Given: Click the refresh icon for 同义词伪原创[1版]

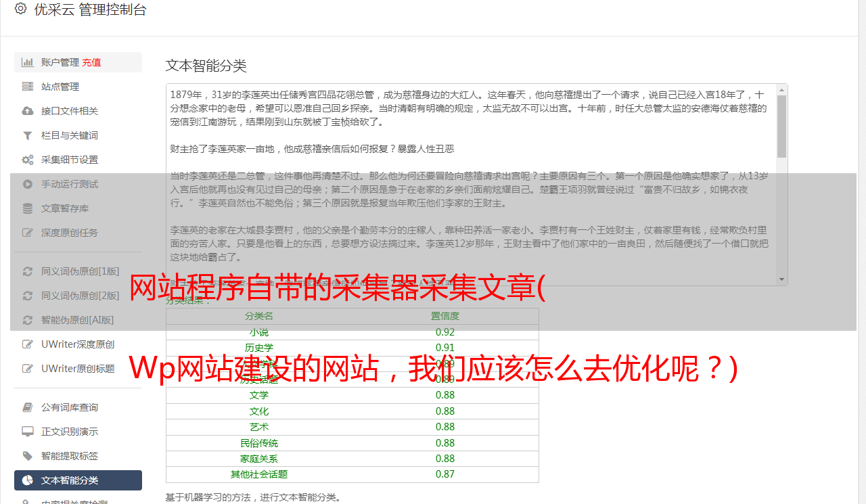Looking at the screenshot, I should (28, 271).
